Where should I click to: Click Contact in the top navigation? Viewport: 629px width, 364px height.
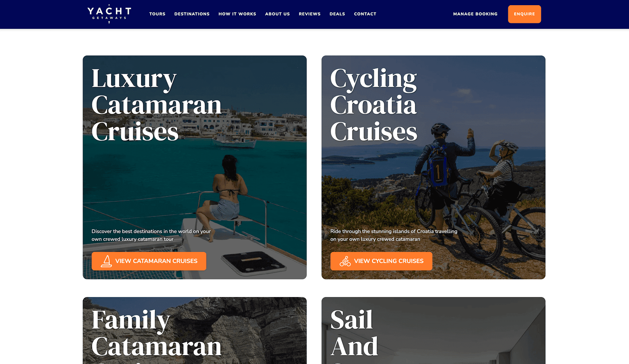pos(365,14)
